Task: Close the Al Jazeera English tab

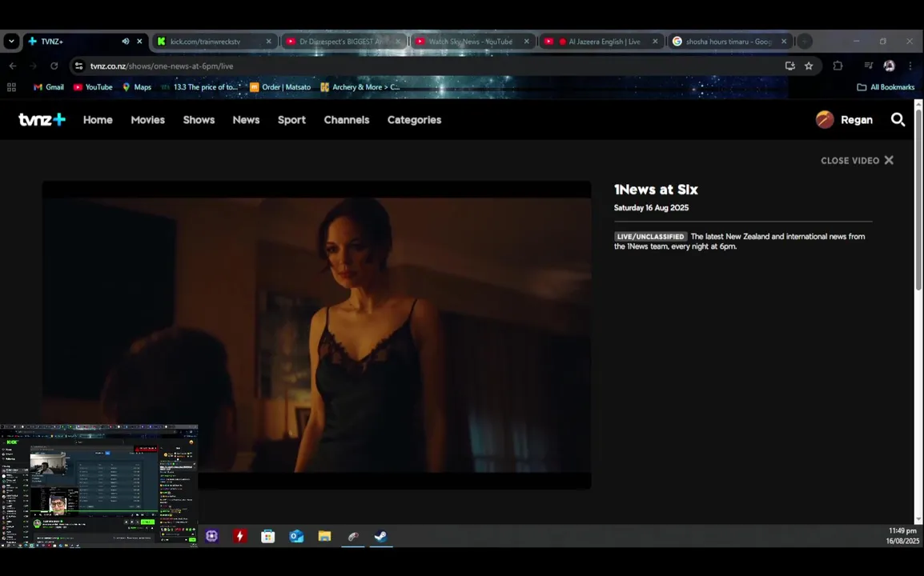Action: 655,42
